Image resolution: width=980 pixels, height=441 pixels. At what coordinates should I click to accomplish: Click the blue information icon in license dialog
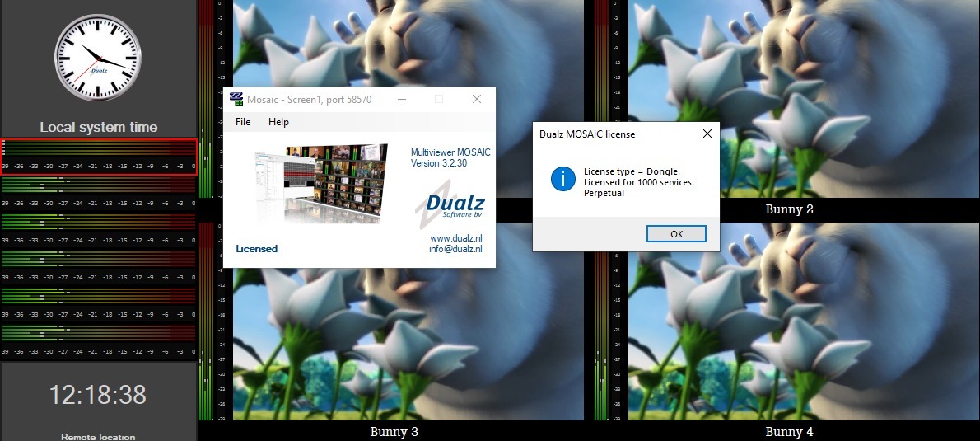point(562,177)
